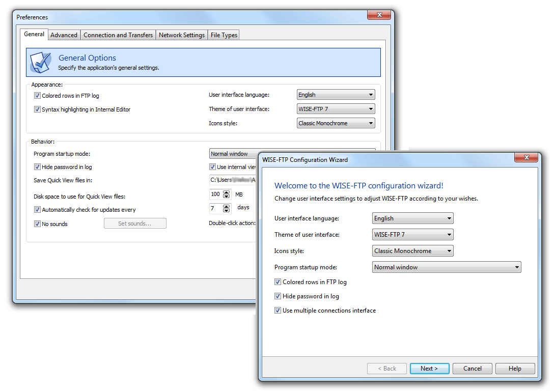Click the Save Quick View files path field
The height and width of the screenshot is (392, 555).
(x=233, y=180)
